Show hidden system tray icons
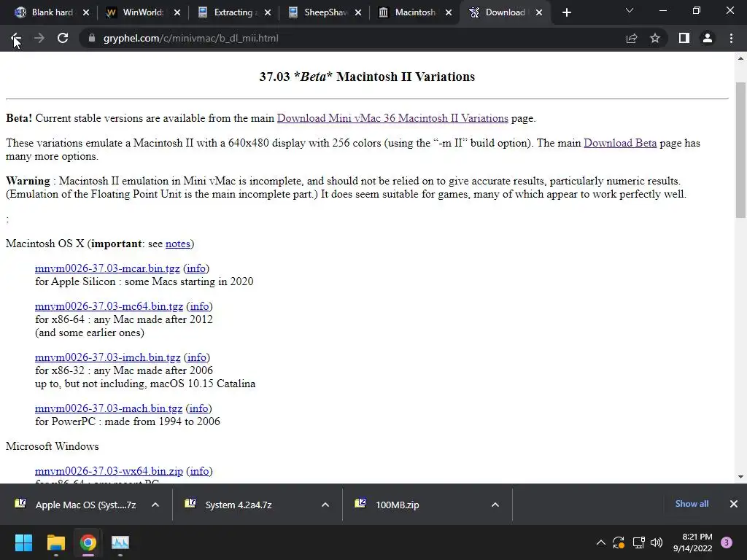747x560 pixels. click(601, 542)
